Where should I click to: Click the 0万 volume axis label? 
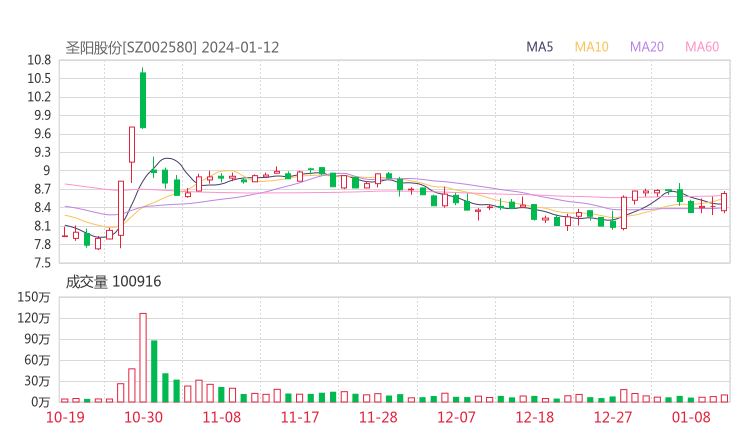(41, 402)
